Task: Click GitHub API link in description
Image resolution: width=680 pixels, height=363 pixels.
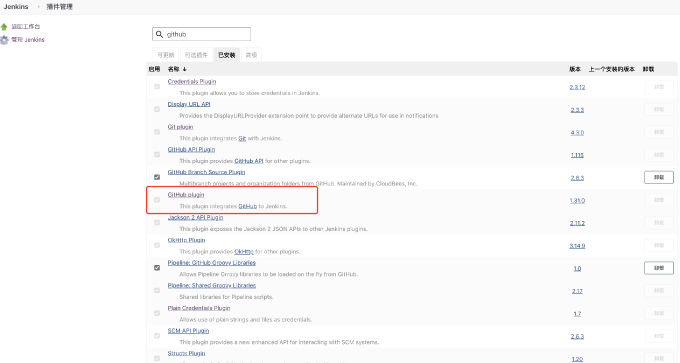Action: [249, 161]
